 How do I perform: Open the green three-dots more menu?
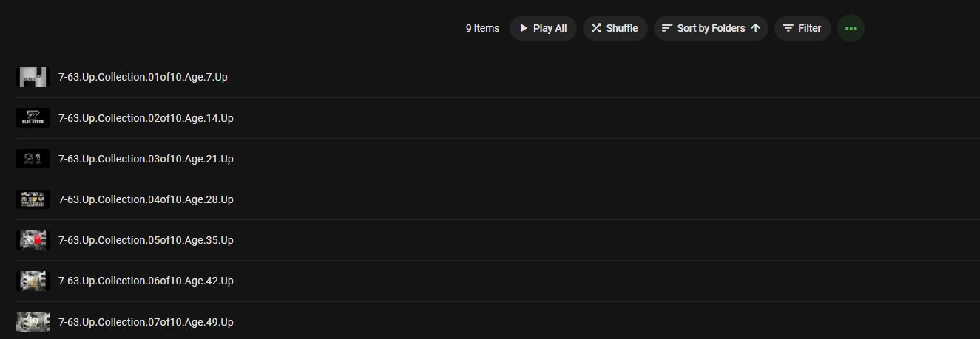coord(851,28)
